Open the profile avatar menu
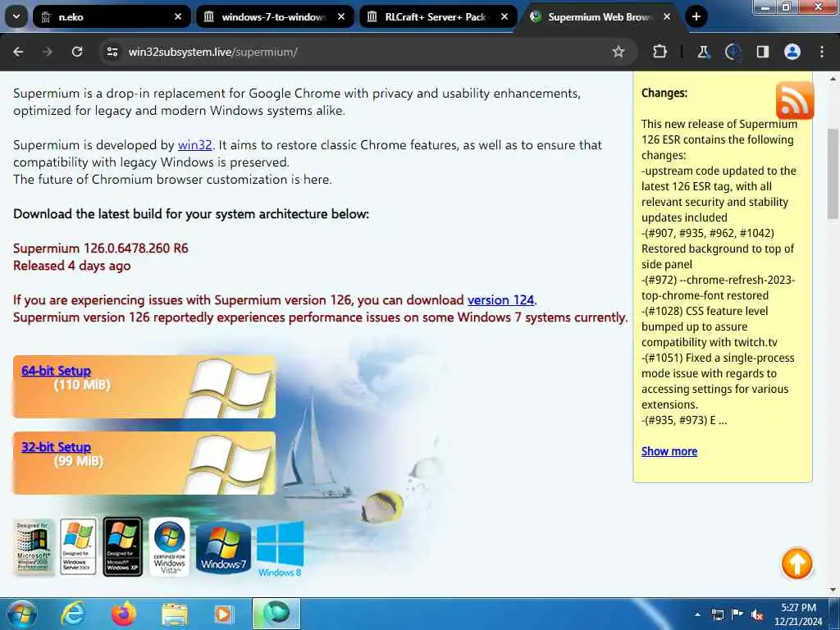The height and width of the screenshot is (630, 840). point(792,52)
